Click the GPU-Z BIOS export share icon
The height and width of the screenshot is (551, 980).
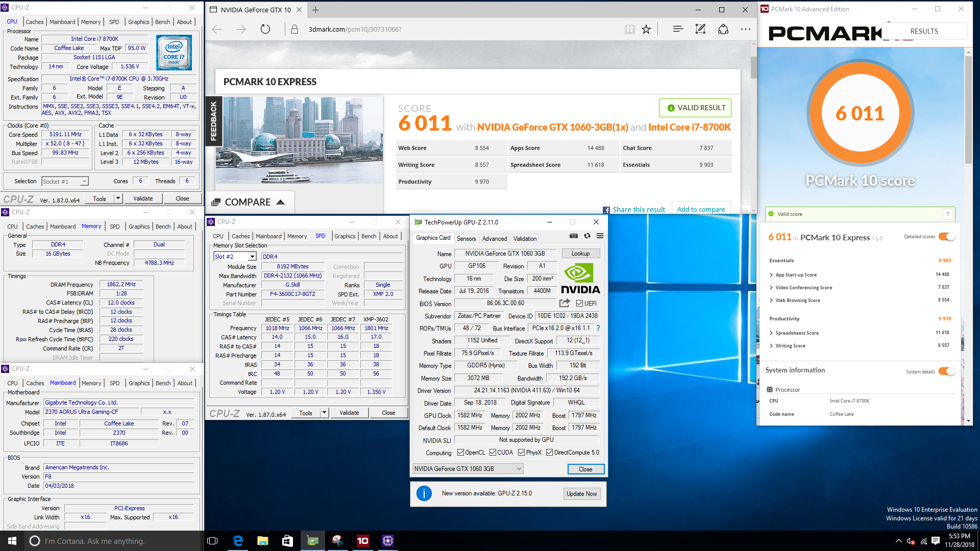click(x=565, y=303)
